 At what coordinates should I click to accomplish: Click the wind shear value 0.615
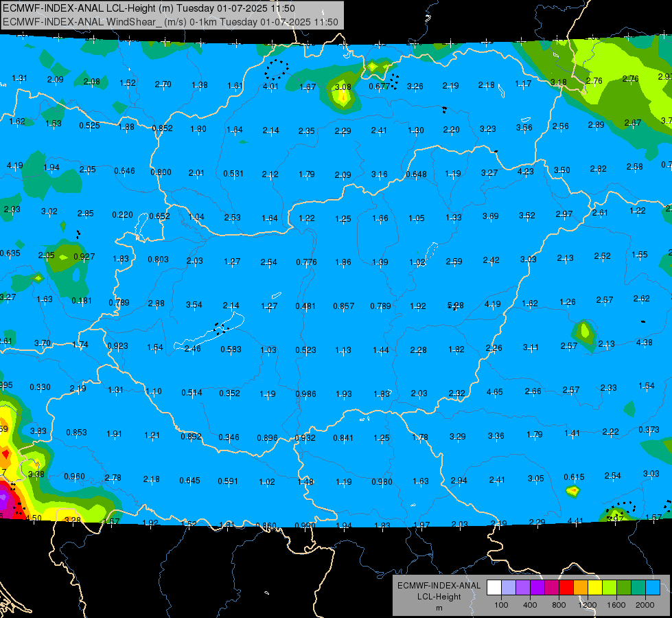[x=574, y=477]
